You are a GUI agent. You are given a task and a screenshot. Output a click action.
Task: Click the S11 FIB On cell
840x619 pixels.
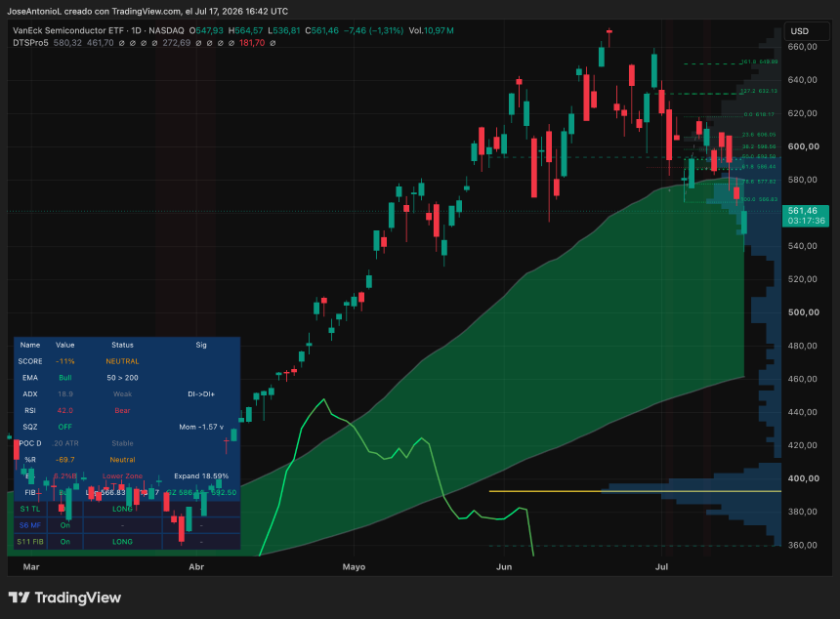pos(64,541)
